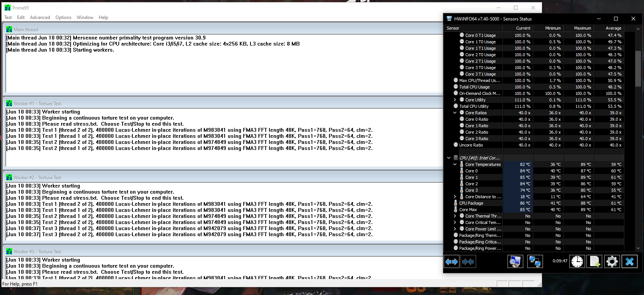Expand the Core Critical Temperature group
Viewport: 644px width, 295px height.
point(455,222)
